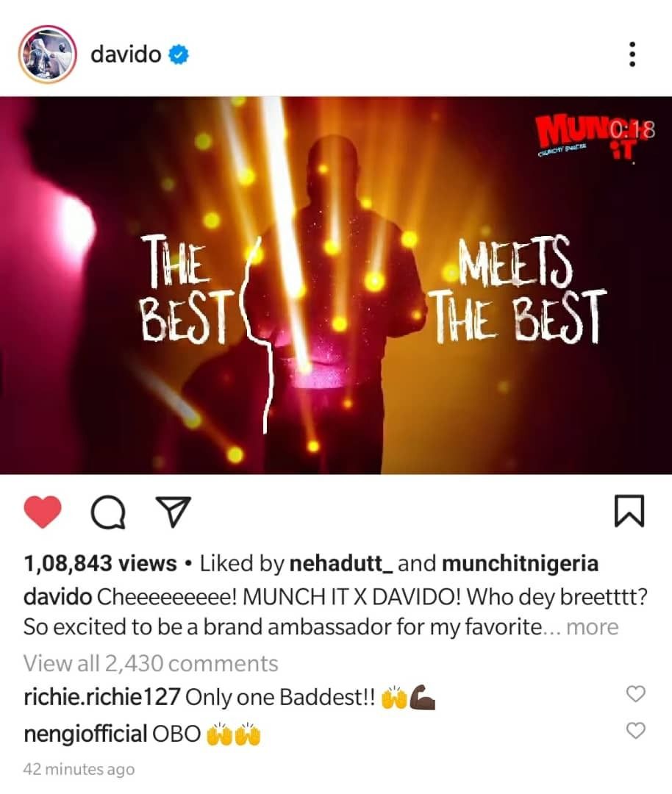Open nengiofficial's profile
Viewport: 672px width, 794px height.
[85, 734]
